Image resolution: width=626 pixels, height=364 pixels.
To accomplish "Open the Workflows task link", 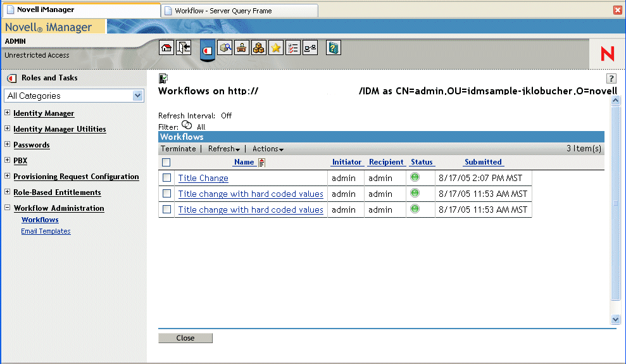I will click(40, 220).
